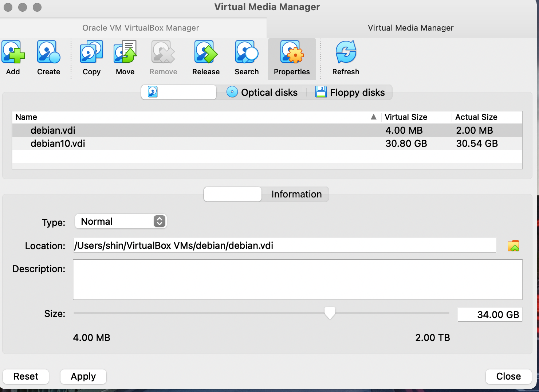Choose the Move disk toolbar icon

125,52
